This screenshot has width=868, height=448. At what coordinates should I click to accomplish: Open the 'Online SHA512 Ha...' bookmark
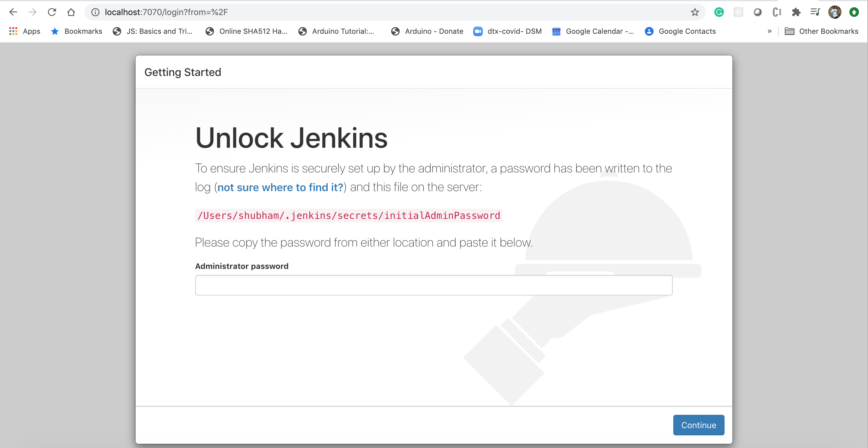click(x=247, y=31)
